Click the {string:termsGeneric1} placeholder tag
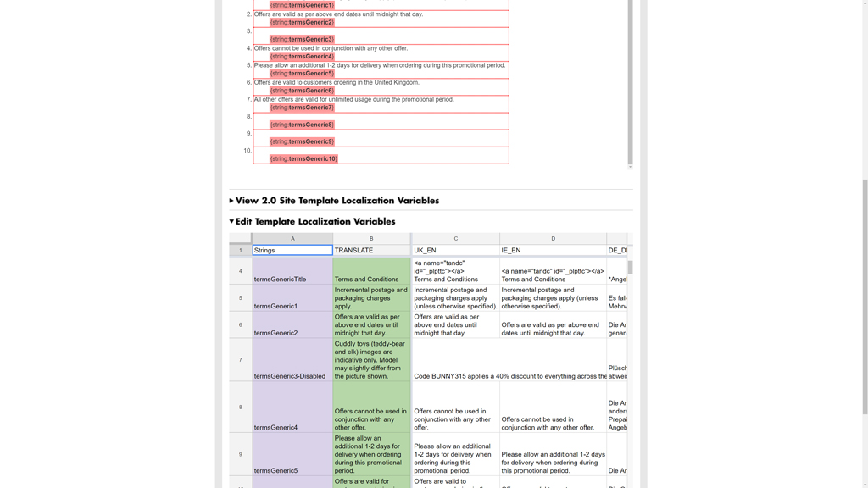Screen dimensions: 868x488 (302, 5)
